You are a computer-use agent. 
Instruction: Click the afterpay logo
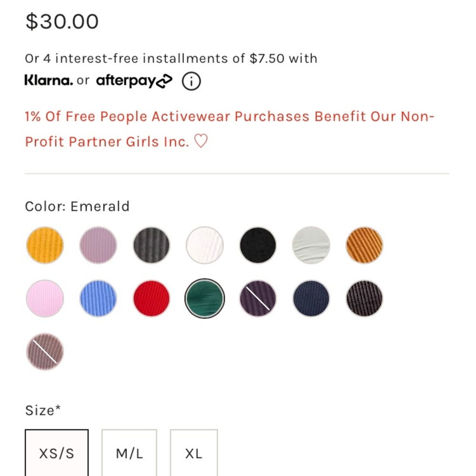134,81
